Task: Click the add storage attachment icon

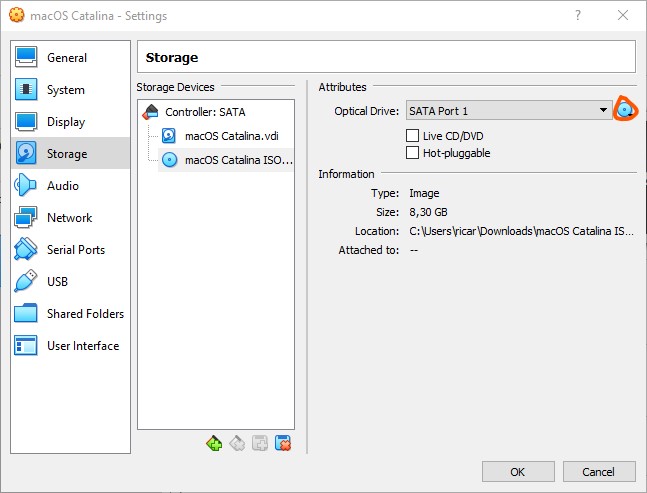Action: point(260,443)
